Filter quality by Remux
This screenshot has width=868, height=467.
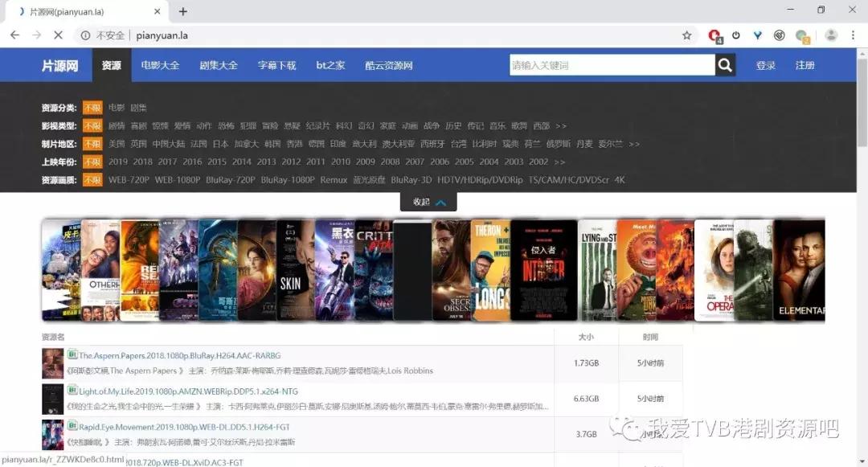tap(334, 180)
